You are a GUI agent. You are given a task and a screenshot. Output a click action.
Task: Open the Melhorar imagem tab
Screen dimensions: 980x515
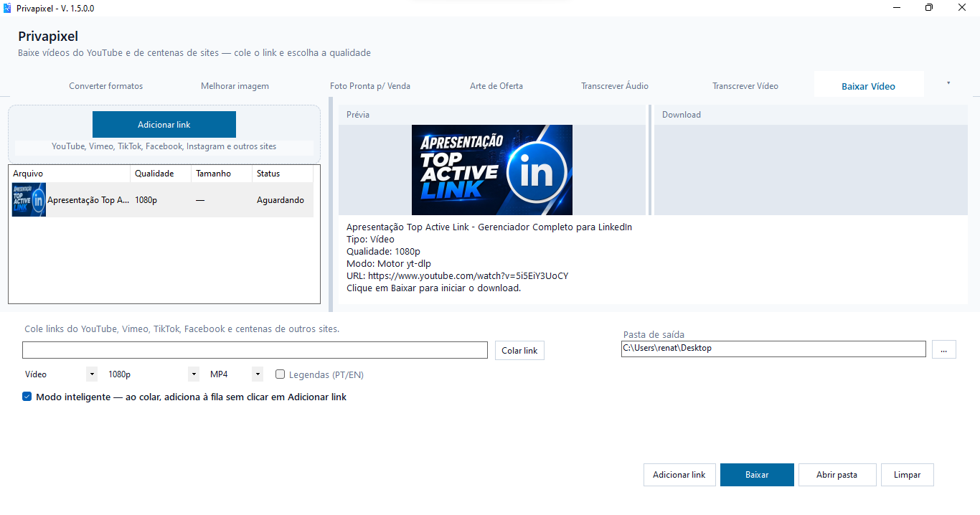point(235,86)
